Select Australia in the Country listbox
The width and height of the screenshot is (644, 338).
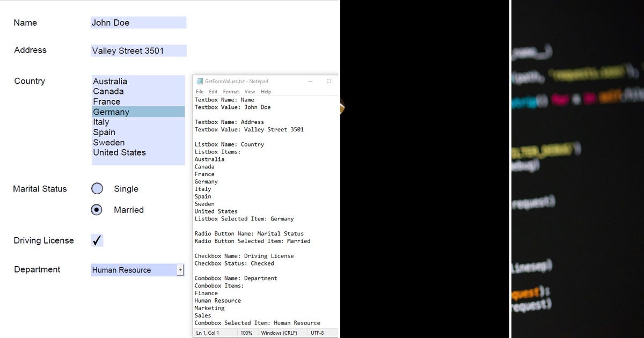pos(110,81)
